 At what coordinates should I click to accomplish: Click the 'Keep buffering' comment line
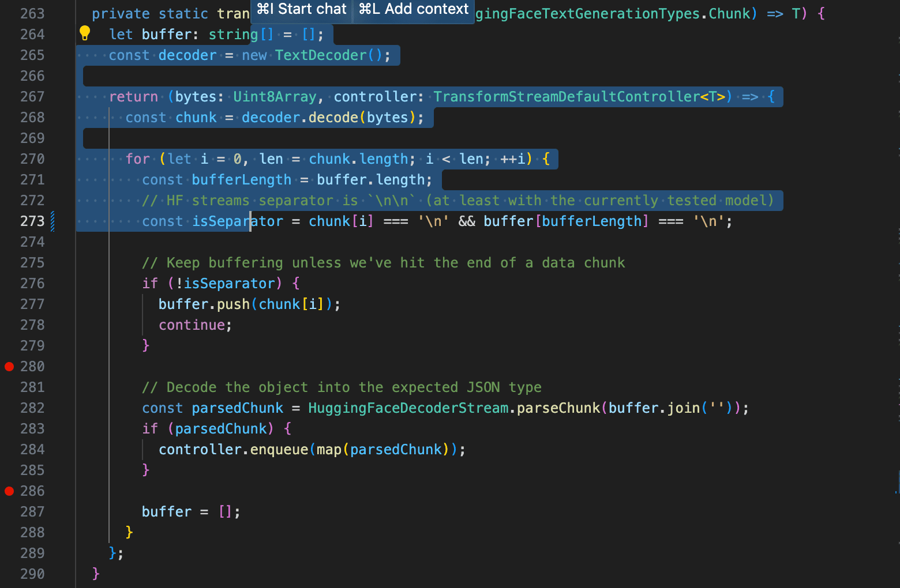384,263
